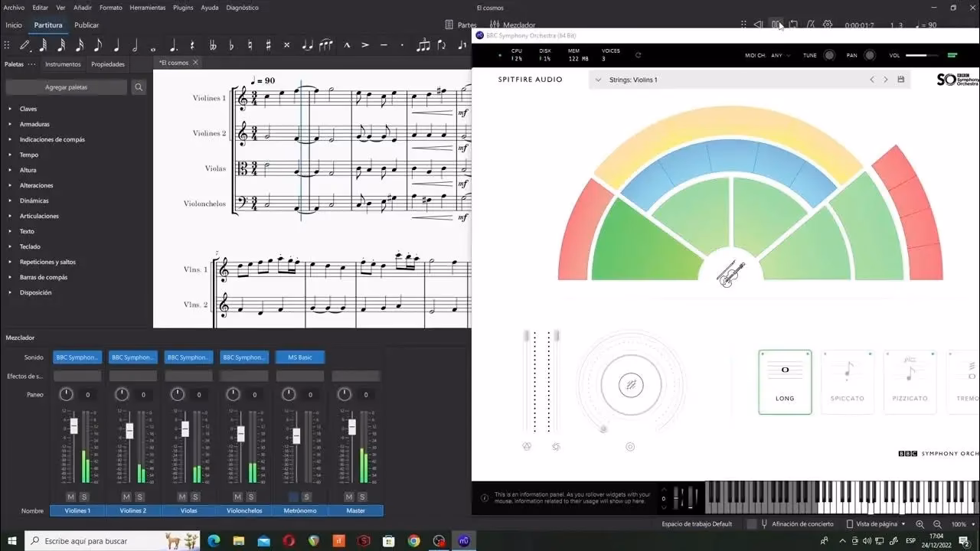Solo the Violines 1 mixer channel

point(85,496)
